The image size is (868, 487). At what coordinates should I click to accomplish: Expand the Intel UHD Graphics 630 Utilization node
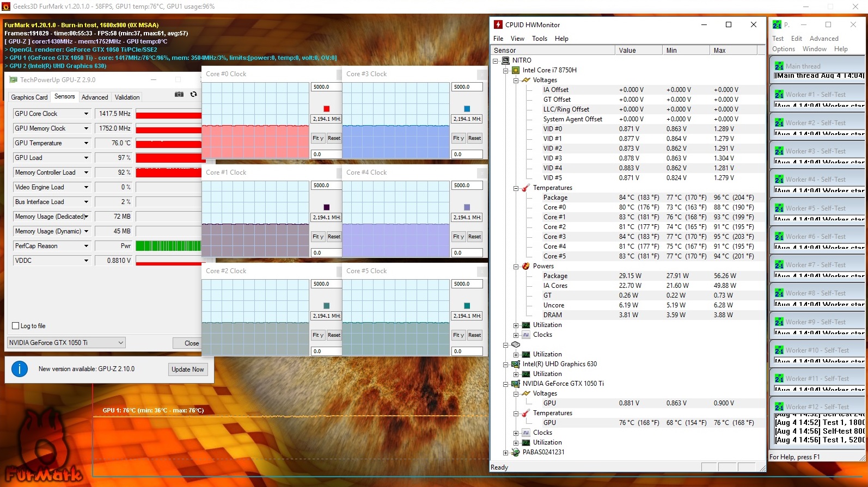click(516, 374)
